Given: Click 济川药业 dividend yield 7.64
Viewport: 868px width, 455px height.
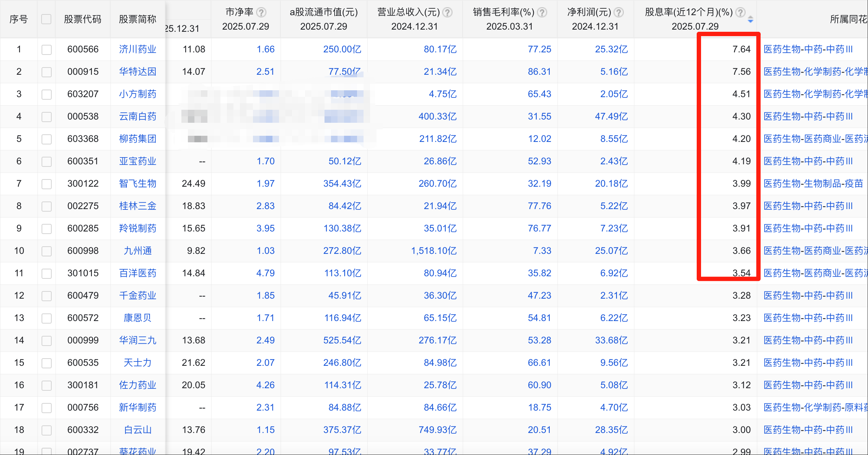Looking at the screenshot, I should (x=742, y=49).
